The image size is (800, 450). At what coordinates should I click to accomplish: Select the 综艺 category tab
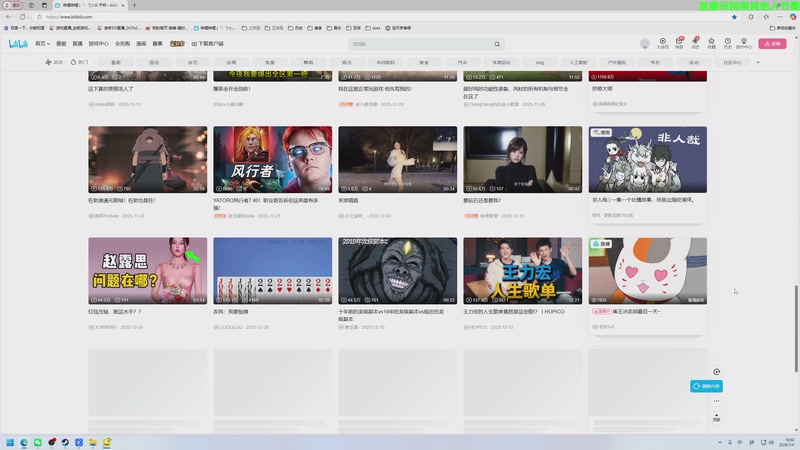point(193,62)
